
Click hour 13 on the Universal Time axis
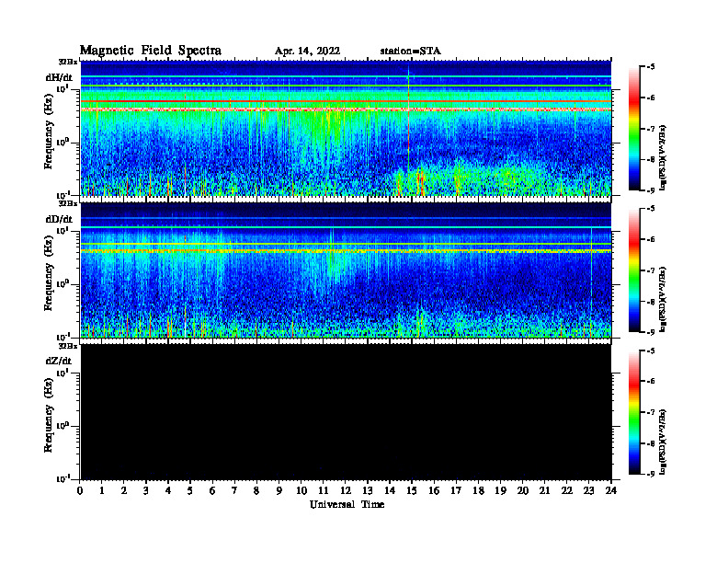click(x=368, y=491)
